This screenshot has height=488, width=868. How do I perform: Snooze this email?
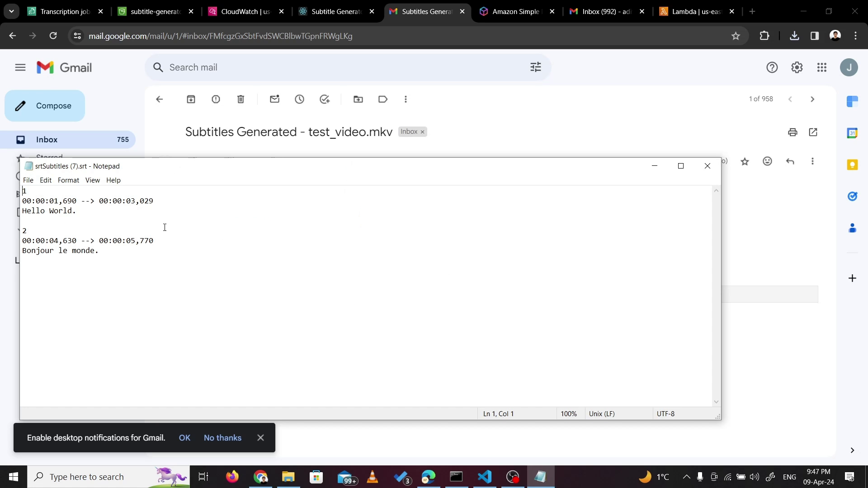point(299,99)
